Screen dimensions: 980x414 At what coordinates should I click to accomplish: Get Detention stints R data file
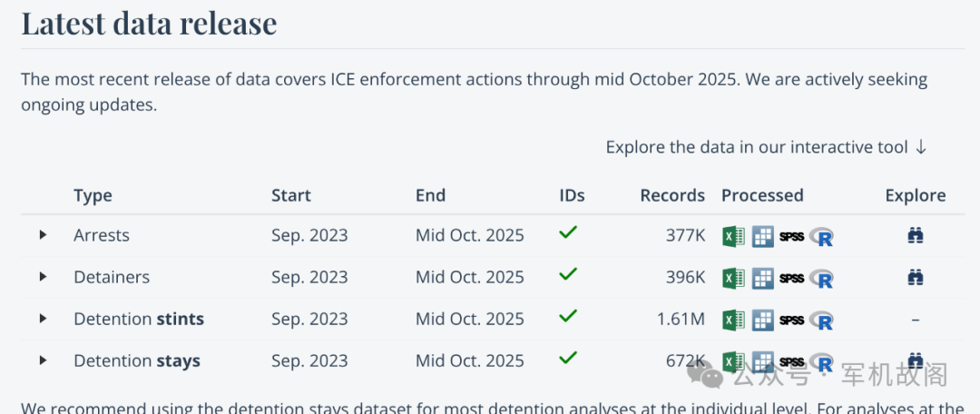(822, 320)
